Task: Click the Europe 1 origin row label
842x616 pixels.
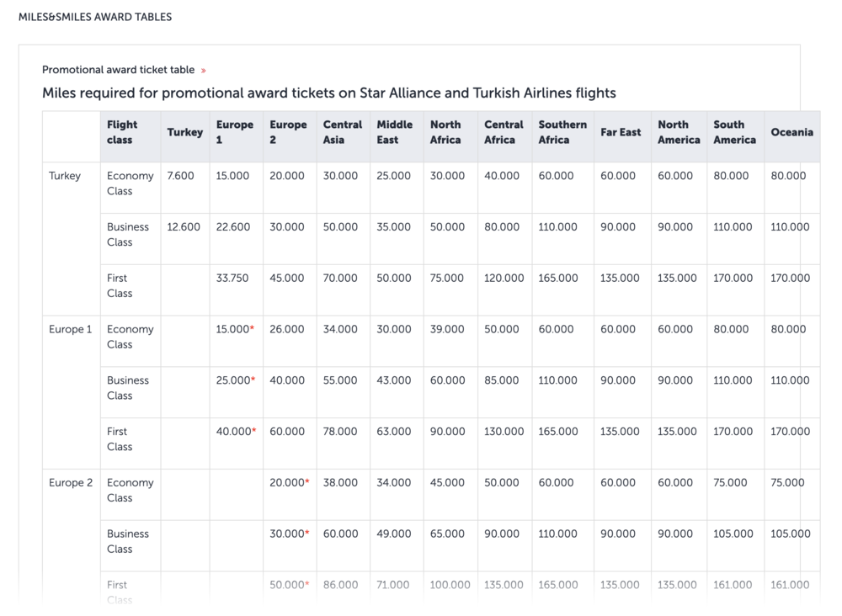Action: click(x=71, y=329)
